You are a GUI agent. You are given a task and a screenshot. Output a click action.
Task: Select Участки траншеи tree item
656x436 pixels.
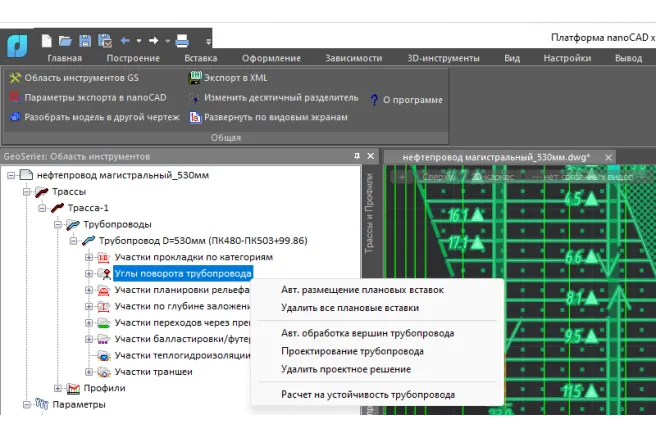coord(153,371)
